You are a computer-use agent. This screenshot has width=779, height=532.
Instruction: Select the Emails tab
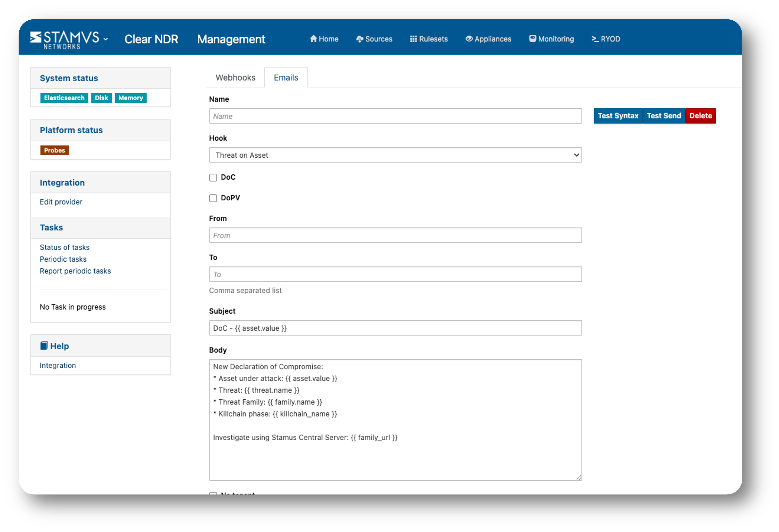coord(286,78)
